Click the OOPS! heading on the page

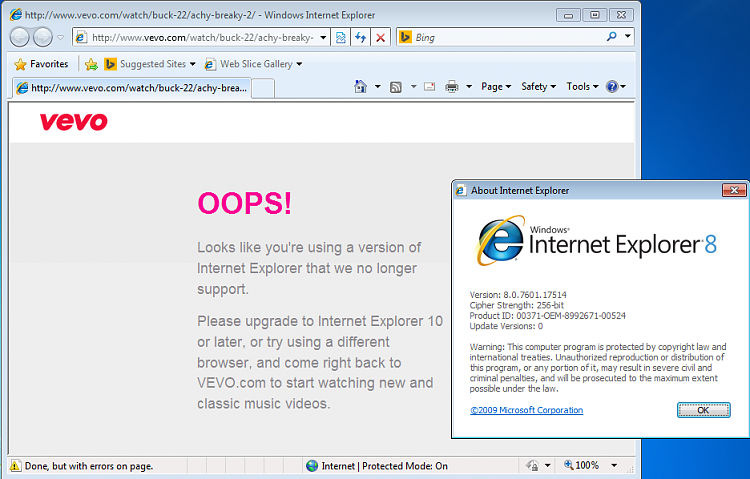coord(244,203)
